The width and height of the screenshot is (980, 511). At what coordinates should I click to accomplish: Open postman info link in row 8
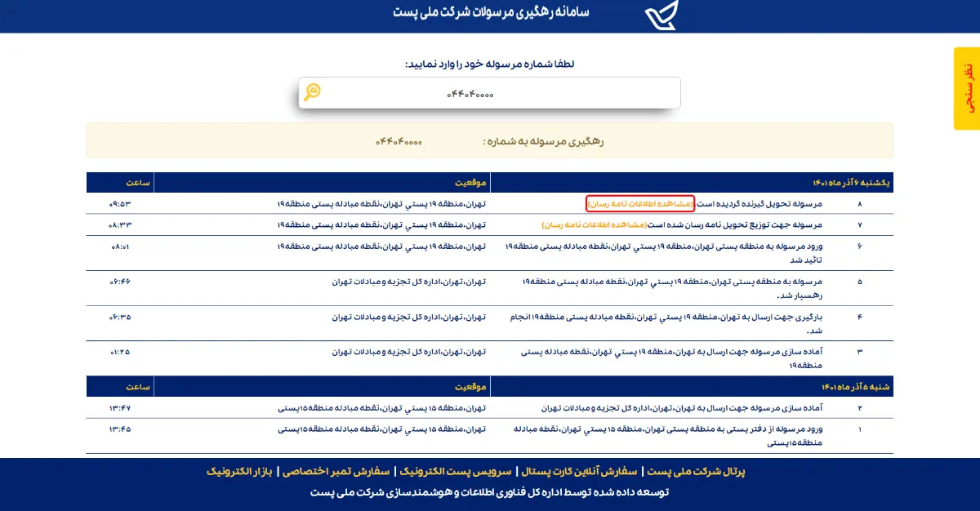pyautogui.click(x=640, y=203)
